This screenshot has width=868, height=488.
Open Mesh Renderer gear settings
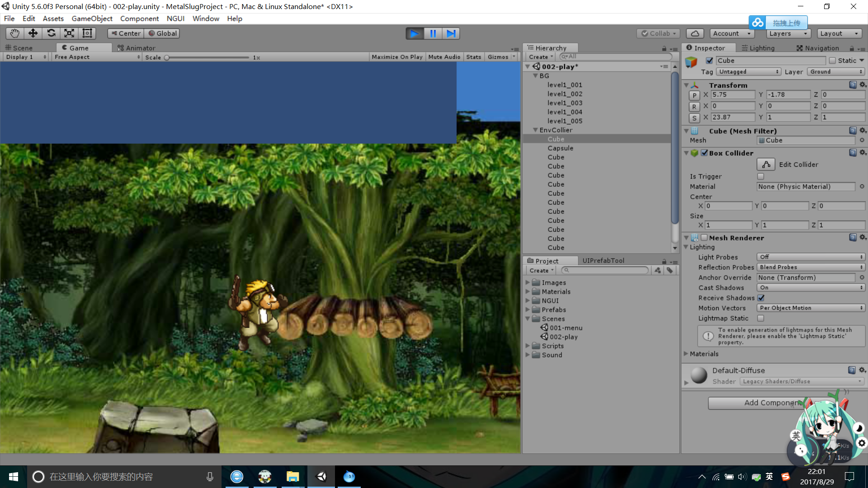863,238
